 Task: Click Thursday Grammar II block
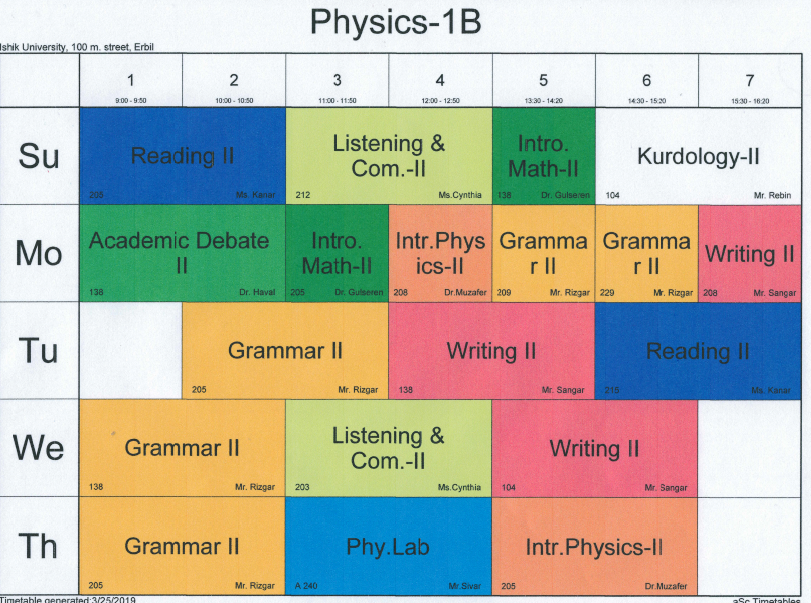point(182,545)
